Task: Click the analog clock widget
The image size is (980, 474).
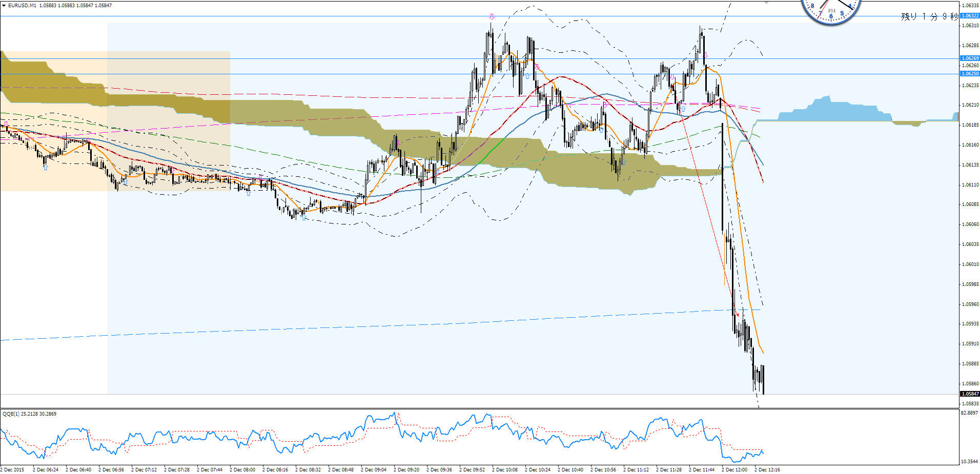Action: coord(831,11)
